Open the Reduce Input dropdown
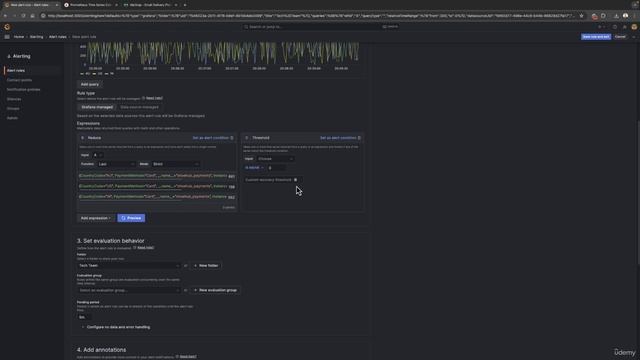 (98, 155)
